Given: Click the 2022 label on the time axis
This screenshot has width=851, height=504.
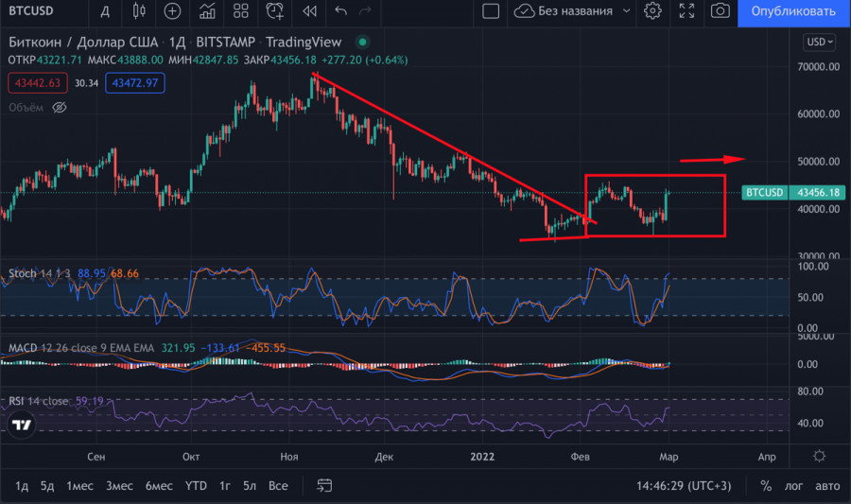Looking at the screenshot, I should [482, 457].
